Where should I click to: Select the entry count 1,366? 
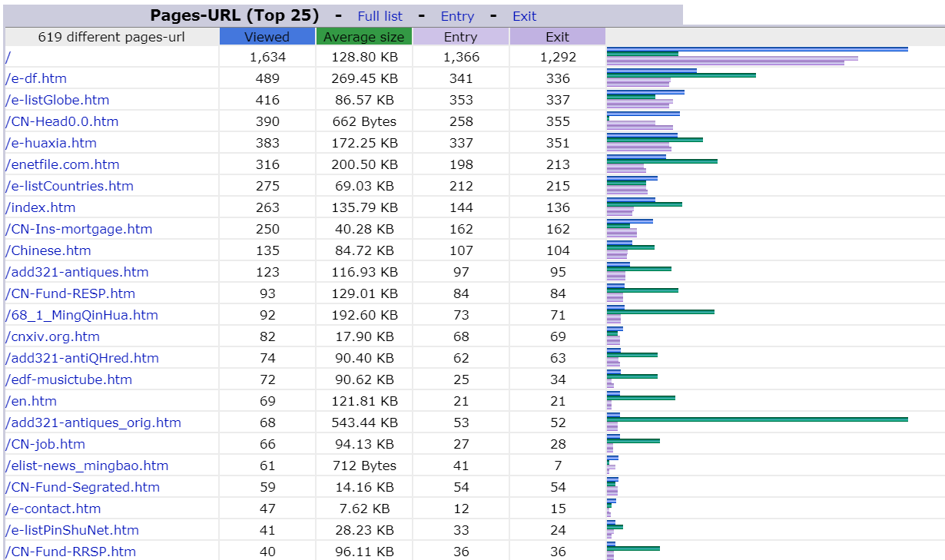point(461,57)
